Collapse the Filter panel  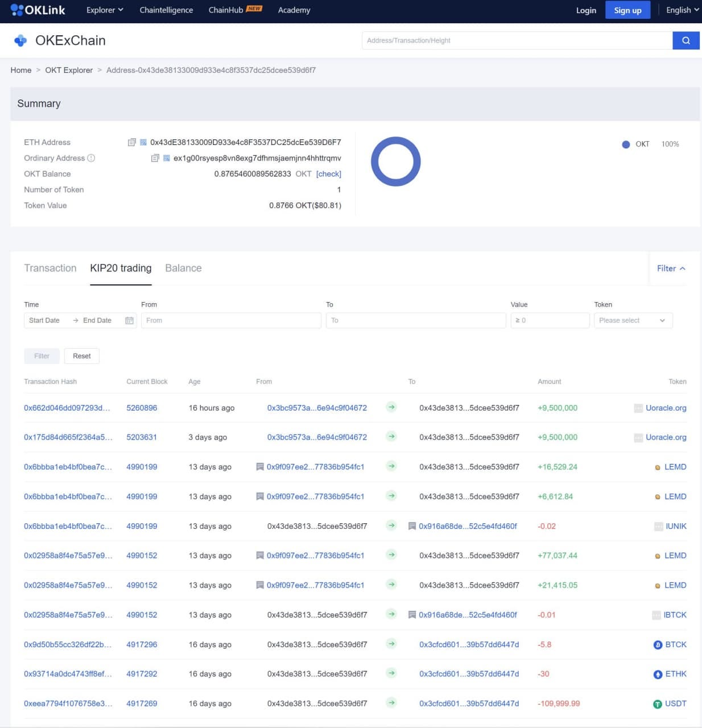point(671,268)
